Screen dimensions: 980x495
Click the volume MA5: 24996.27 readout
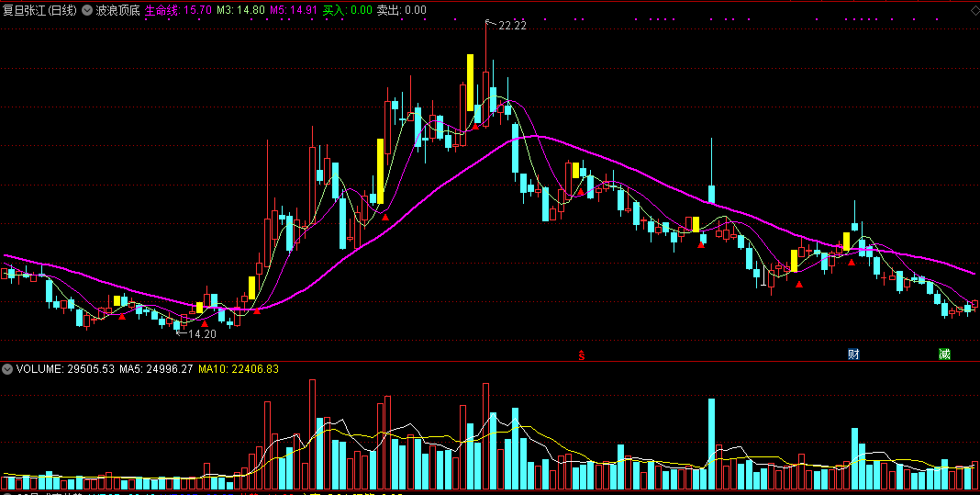156,369
